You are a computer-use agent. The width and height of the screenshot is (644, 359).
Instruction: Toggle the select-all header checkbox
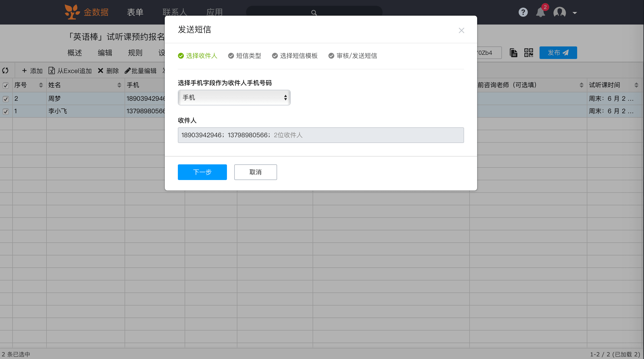pyautogui.click(x=6, y=85)
